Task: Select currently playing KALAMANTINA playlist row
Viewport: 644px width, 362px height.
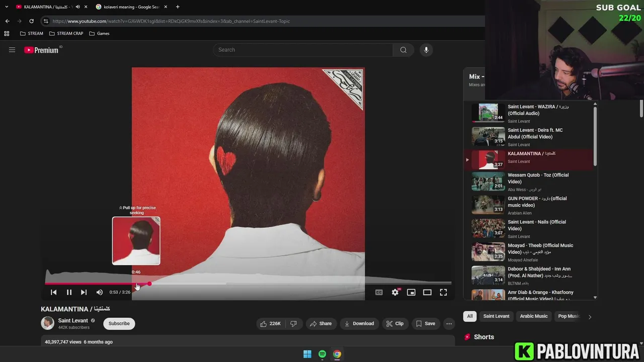Action: (529, 159)
